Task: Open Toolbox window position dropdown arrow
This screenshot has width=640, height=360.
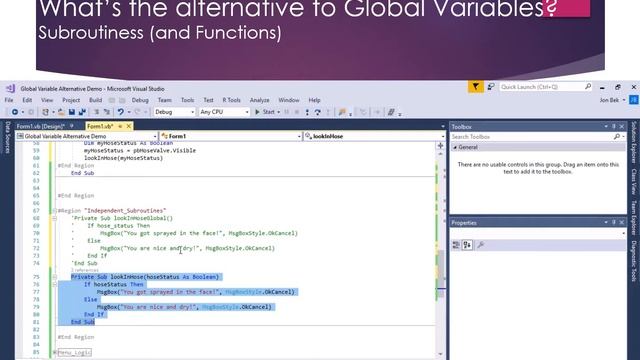Action: tap(606, 127)
